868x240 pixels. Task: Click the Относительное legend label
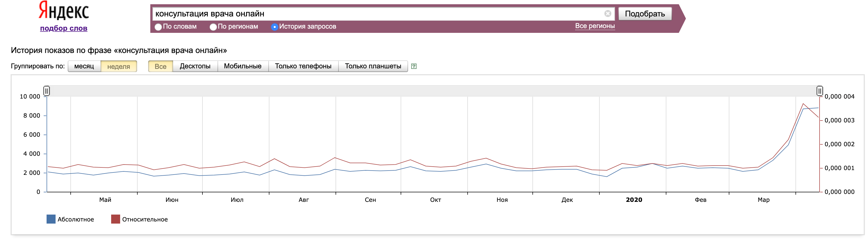point(145,219)
